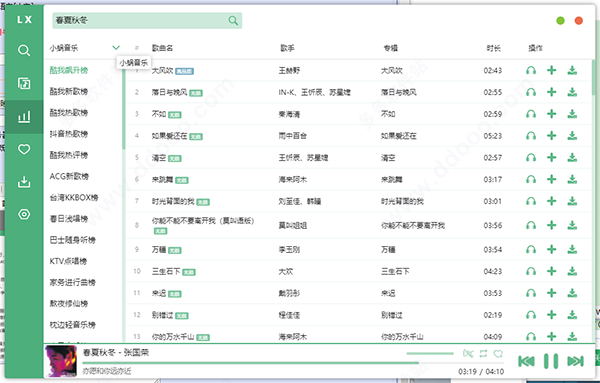Screen dimensions: 600x383
Task: Download the song 大风吹
Action: coord(572,70)
